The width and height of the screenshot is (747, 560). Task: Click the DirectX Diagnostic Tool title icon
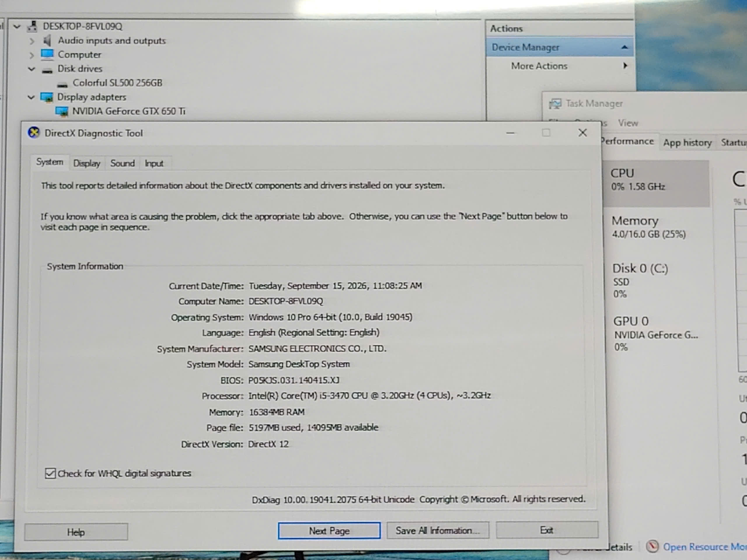pos(34,133)
